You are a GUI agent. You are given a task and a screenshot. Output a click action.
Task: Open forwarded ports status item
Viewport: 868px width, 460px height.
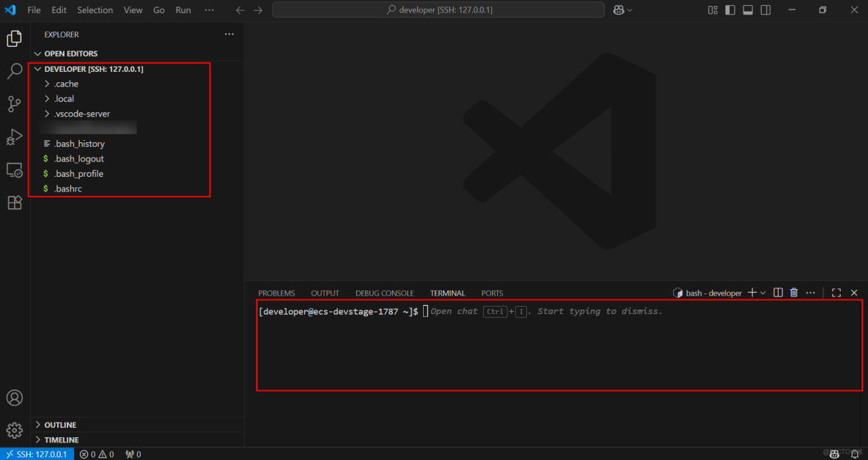[x=133, y=454]
